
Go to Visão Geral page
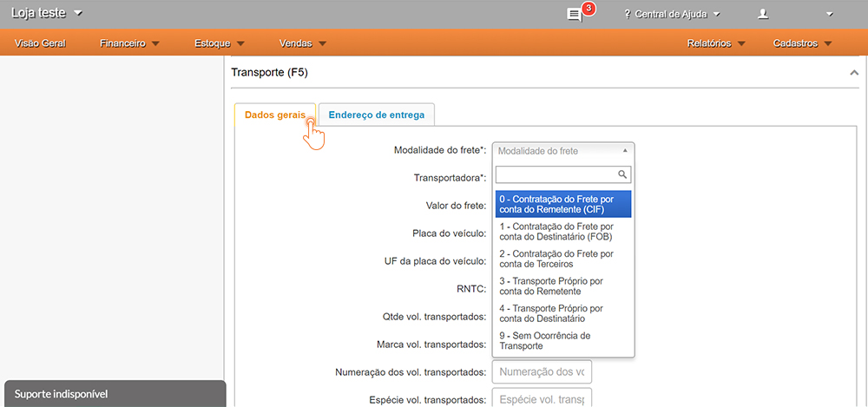(40, 43)
